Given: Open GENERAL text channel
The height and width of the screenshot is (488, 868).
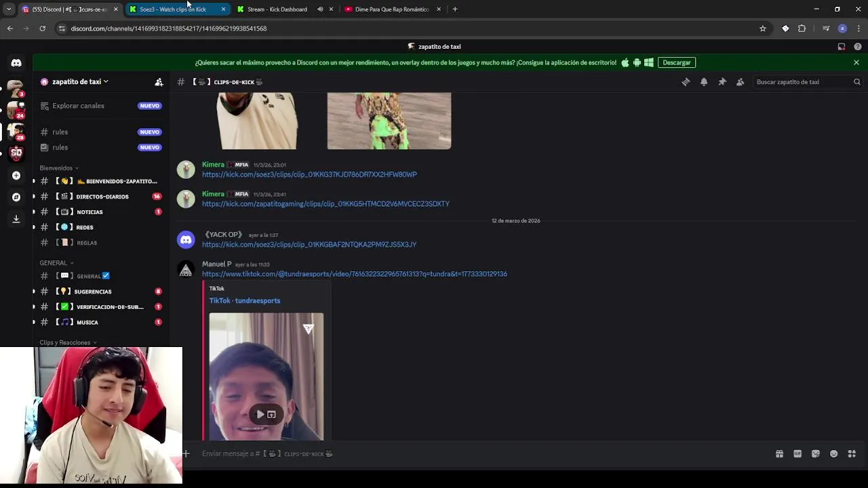Looking at the screenshot, I should pyautogui.click(x=101, y=276).
